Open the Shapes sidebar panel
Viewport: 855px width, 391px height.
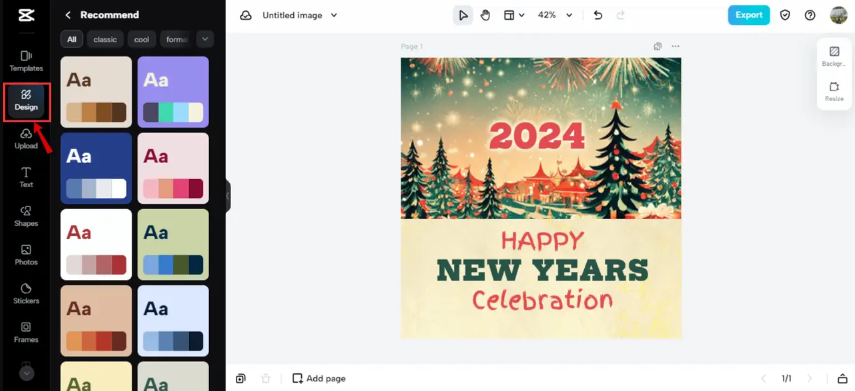coord(26,216)
